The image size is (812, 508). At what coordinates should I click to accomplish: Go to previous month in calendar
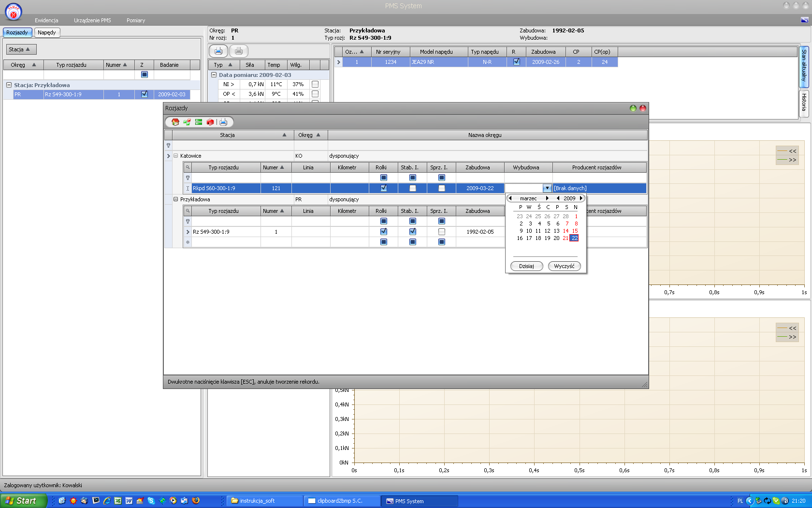pyautogui.click(x=510, y=198)
